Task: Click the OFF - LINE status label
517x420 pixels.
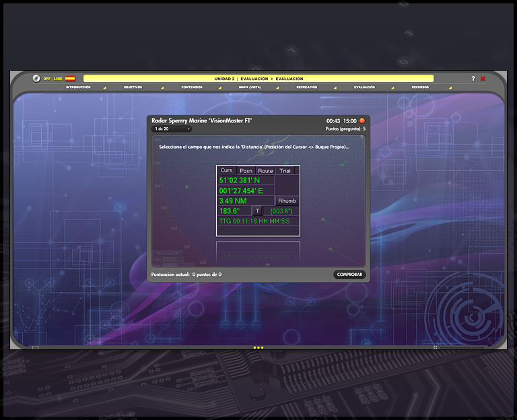Action: 53,79
